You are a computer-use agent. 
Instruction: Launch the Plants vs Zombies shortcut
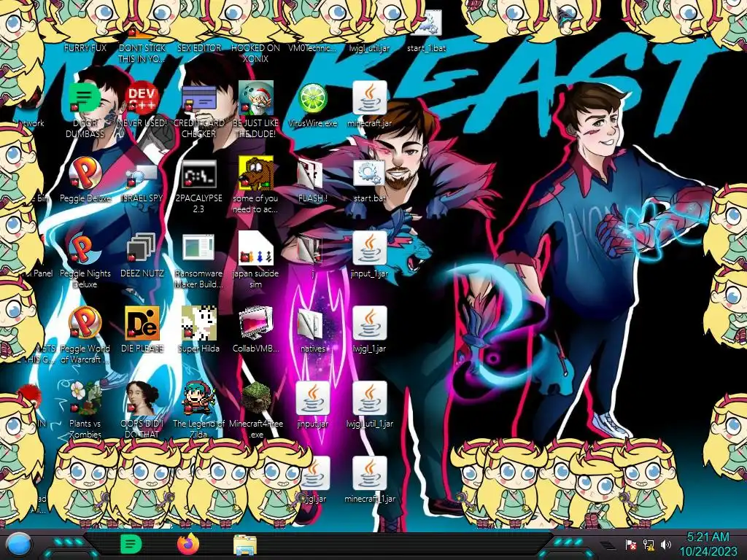tap(85, 398)
